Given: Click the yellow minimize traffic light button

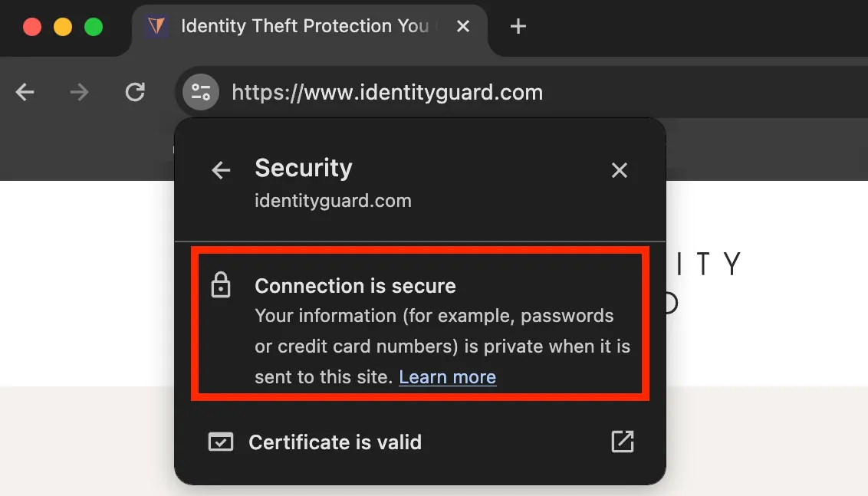Looking at the screenshot, I should 62,25.
